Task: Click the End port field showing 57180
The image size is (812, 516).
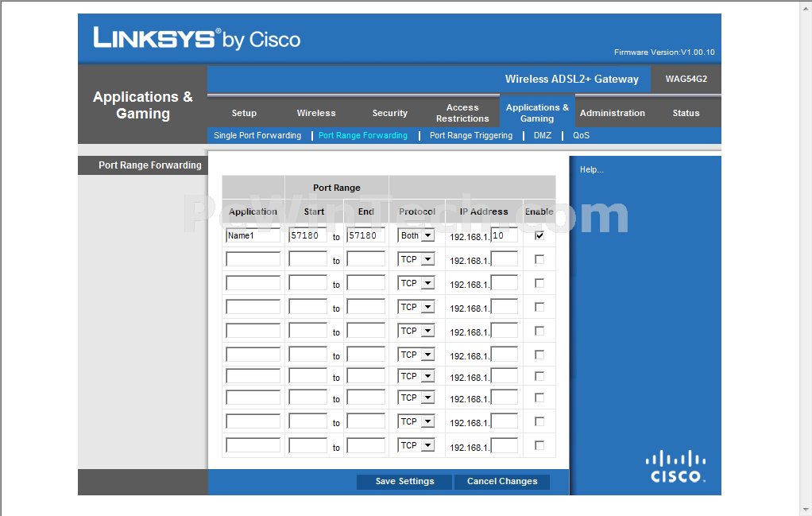Action: coord(365,235)
